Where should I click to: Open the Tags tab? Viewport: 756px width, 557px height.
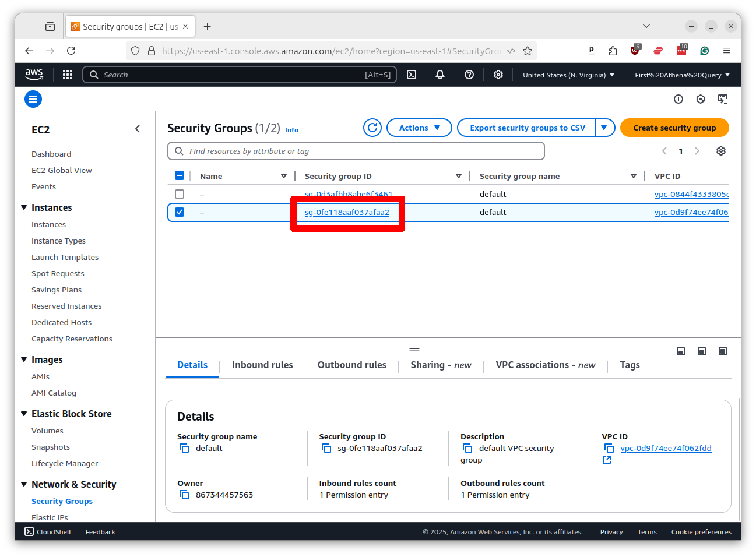tap(630, 365)
